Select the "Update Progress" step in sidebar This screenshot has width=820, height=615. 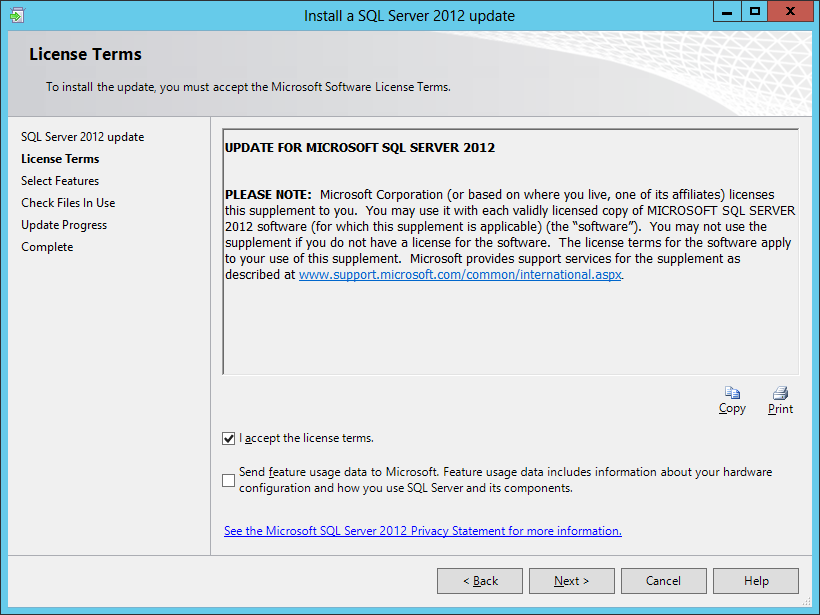[x=64, y=225]
